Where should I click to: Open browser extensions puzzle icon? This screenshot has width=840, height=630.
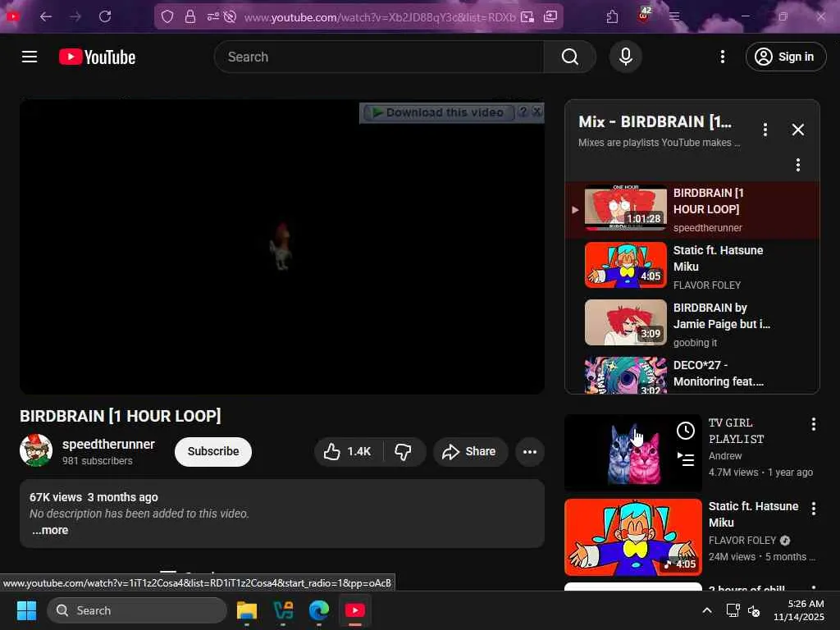[612, 17]
